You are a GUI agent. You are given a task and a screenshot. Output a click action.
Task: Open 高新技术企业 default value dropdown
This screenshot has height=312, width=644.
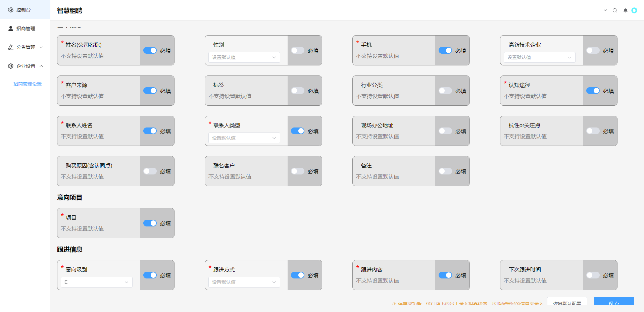540,57
